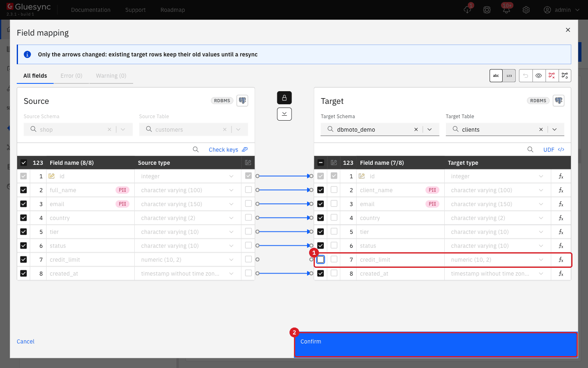Expand the Target Schema dbmoto_demo dropdown
Image resolution: width=588 pixels, height=368 pixels.
(x=430, y=130)
